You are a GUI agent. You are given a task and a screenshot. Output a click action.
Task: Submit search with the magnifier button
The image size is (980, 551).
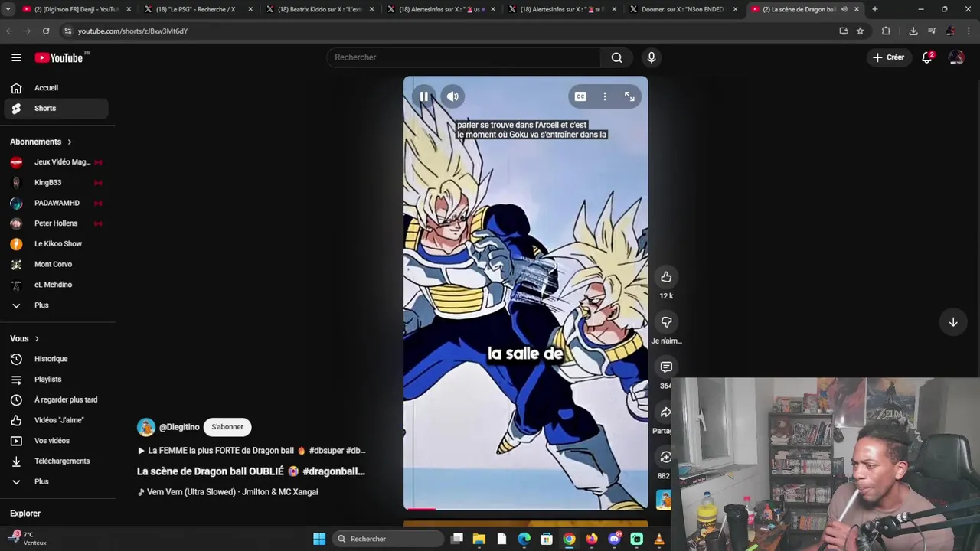(616, 57)
